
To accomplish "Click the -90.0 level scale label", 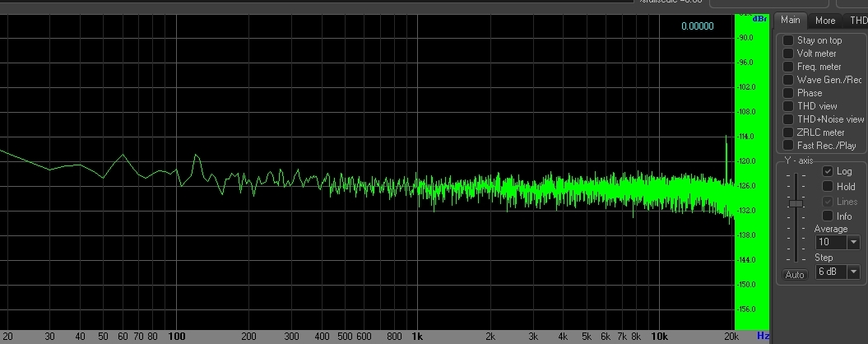I will coord(745,38).
